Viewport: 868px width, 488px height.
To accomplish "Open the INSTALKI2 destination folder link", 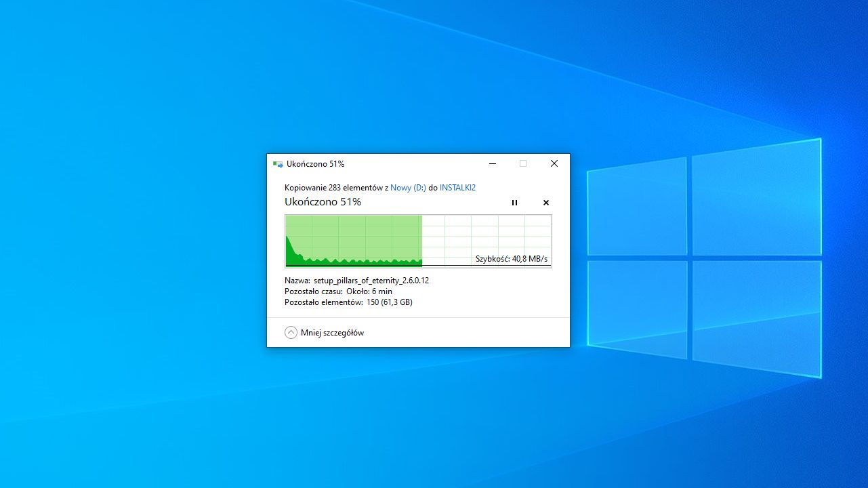I will 457,187.
